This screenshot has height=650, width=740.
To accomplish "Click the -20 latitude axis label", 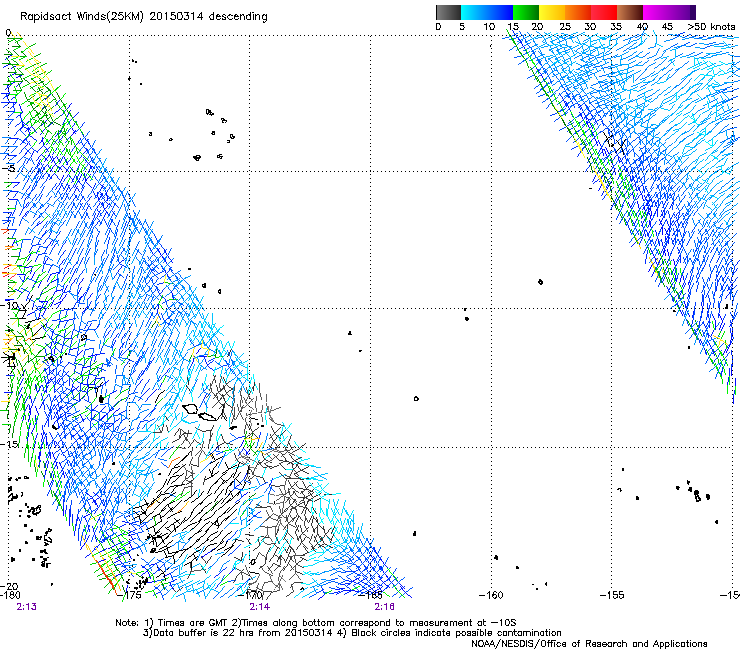I will 9,587.
